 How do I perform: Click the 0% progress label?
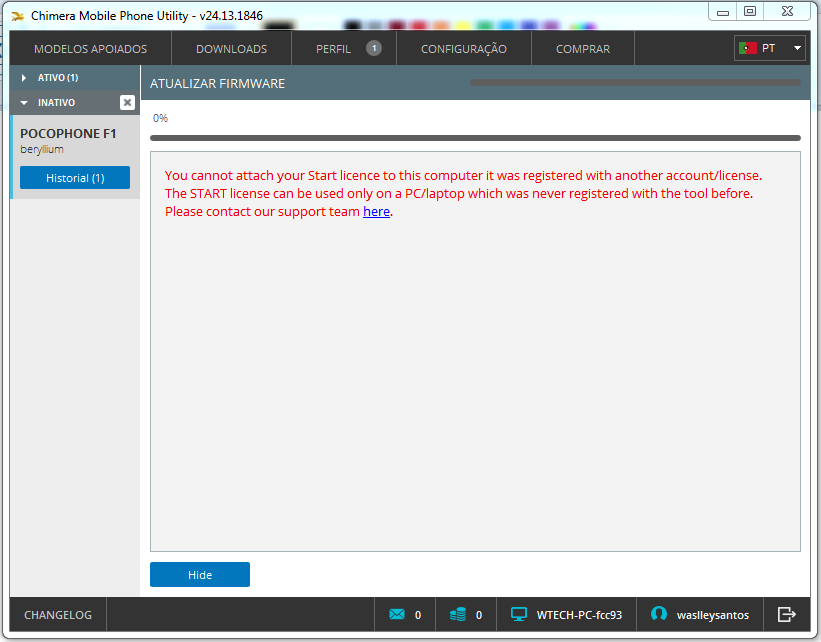click(x=160, y=118)
